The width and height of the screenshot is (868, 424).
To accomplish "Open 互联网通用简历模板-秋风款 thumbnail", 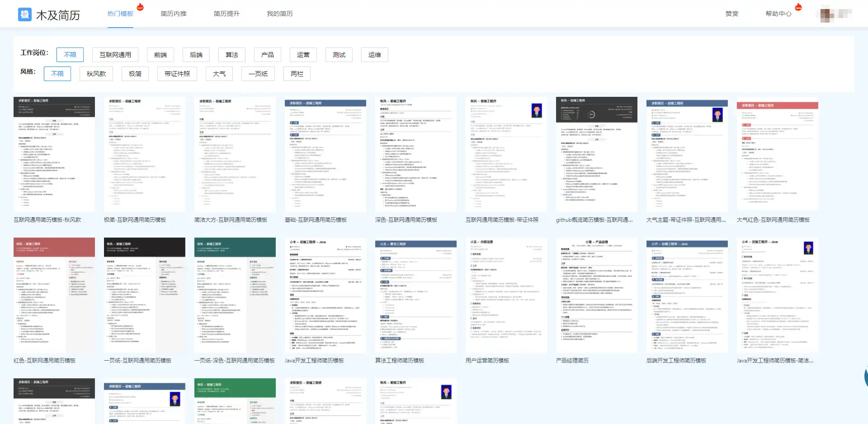I will 54,154.
